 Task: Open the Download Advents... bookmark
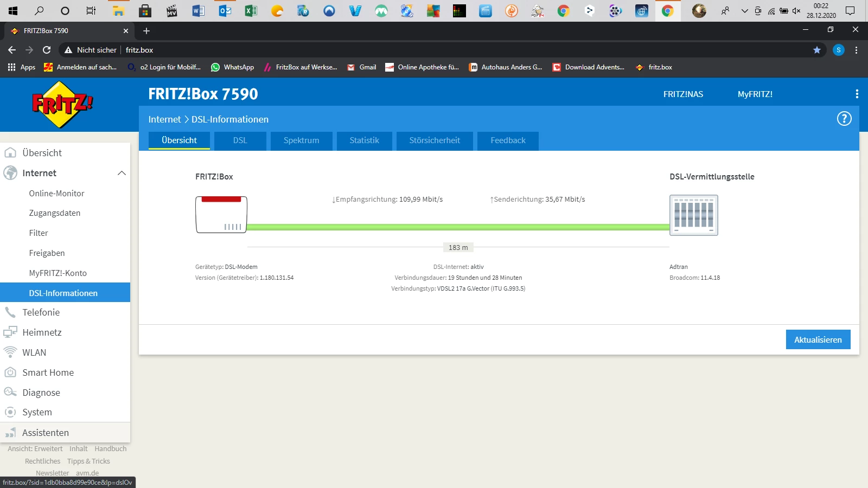(589, 67)
